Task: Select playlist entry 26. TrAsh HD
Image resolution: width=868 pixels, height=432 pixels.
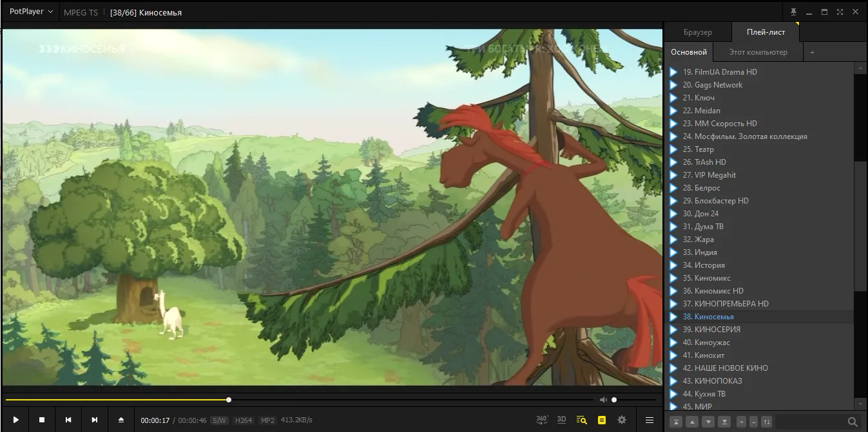Action: pyautogui.click(x=759, y=162)
